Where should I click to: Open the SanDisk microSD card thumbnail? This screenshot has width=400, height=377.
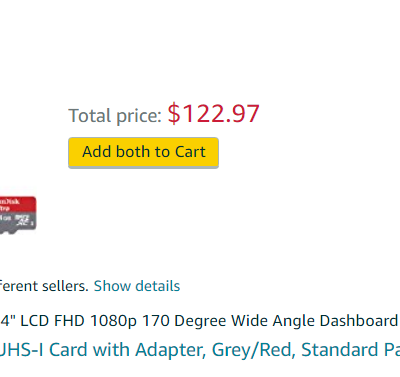point(18,215)
